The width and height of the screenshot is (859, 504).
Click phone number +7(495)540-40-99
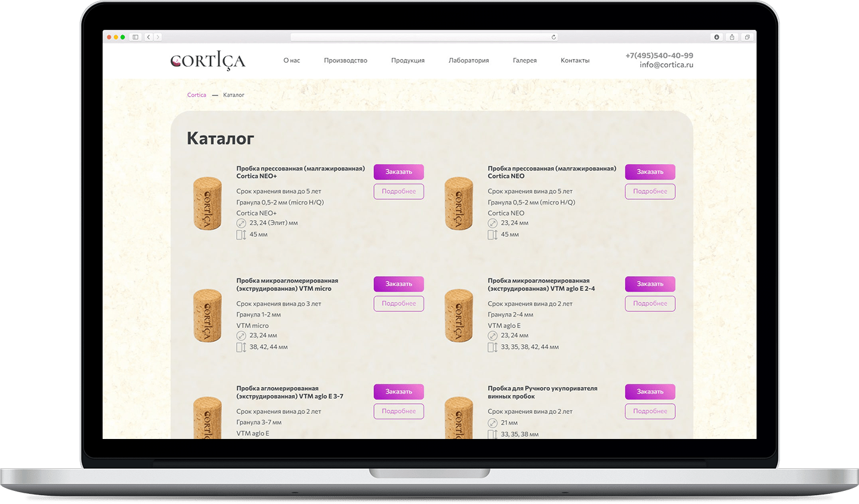[x=659, y=55]
